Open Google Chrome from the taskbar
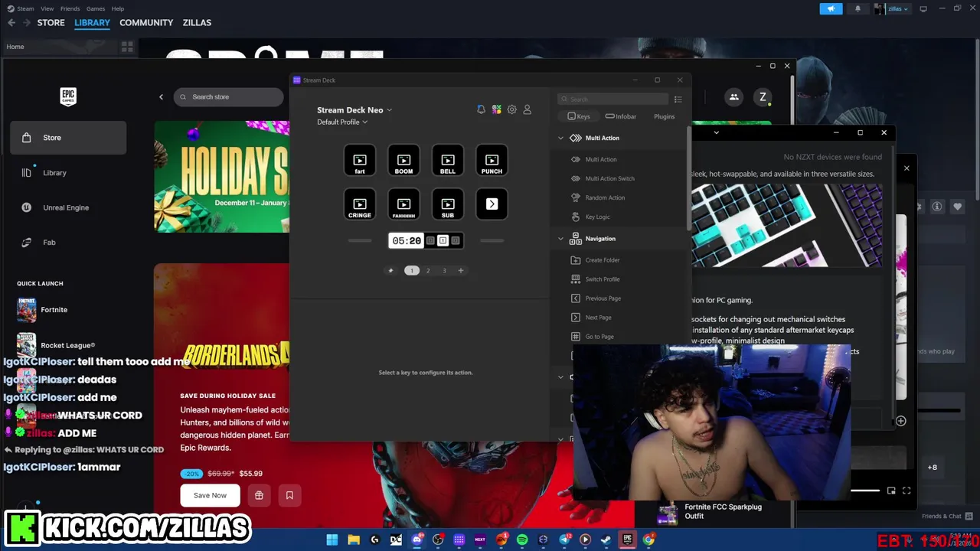Image resolution: width=980 pixels, height=551 pixels. click(648, 540)
